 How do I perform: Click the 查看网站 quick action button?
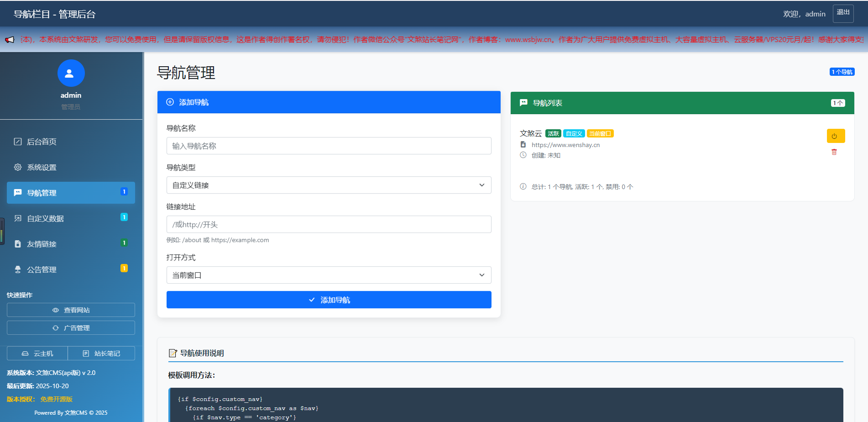[x=71, y=310]
